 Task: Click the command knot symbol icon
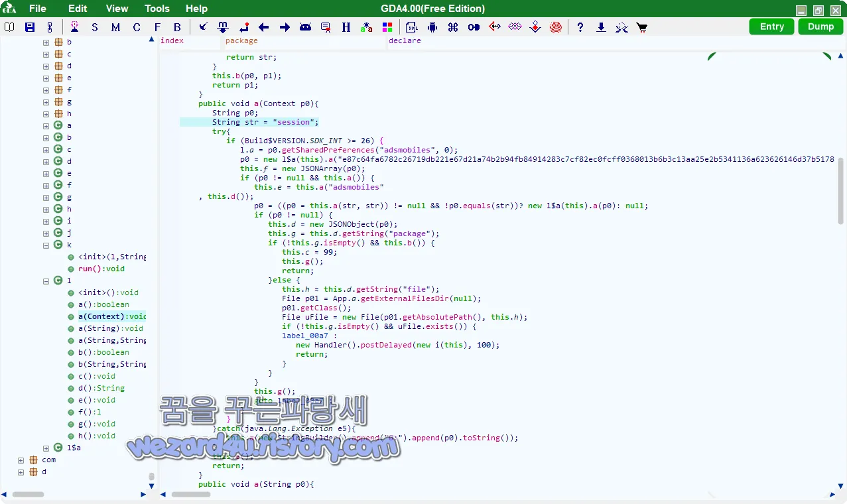[453, 27]
